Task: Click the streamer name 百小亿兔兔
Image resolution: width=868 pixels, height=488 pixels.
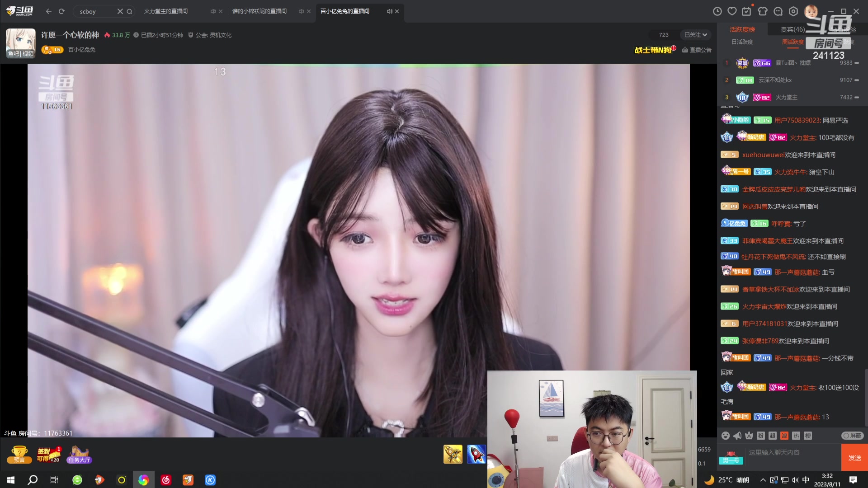Action: point(82,50)
